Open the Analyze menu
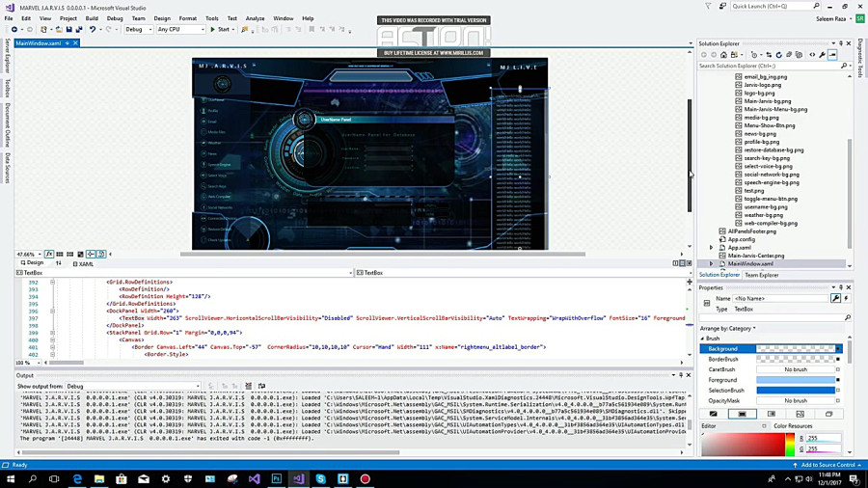Viewport: 868px width, 488px height. tap(255, 18)
